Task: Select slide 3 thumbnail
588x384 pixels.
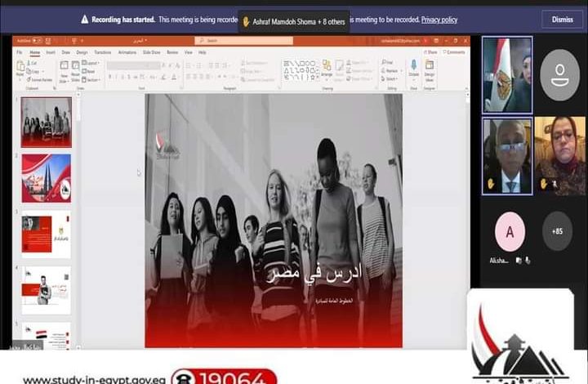Action: coord(46,234)
